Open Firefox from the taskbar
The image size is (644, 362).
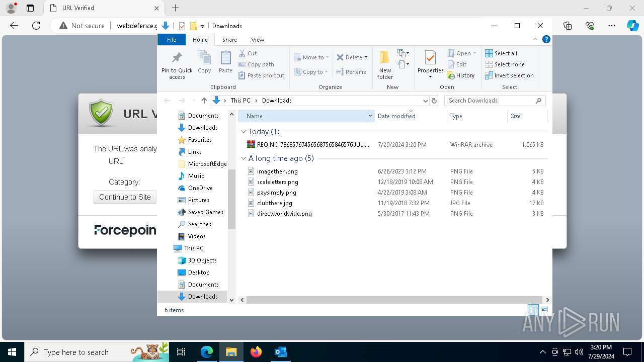pyautogui.click(x=256, y=352)
